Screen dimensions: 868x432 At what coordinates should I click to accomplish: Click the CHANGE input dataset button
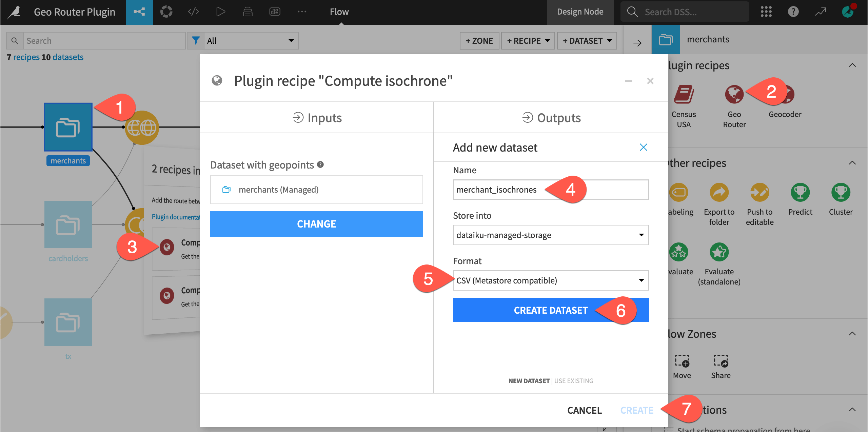click(317, 223)
